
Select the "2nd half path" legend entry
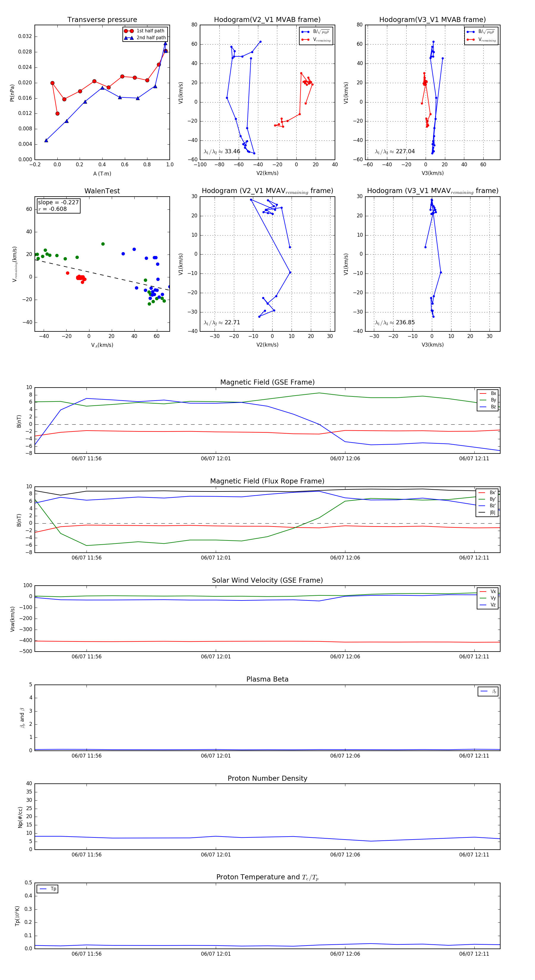click(145, 38)
